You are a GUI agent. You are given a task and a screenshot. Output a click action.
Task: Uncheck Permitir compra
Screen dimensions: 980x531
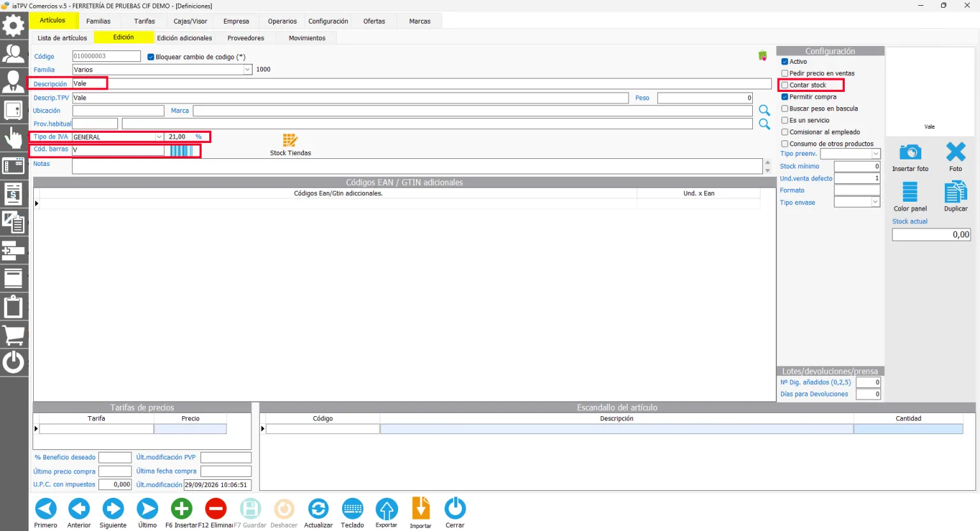[x=785, y=97]
